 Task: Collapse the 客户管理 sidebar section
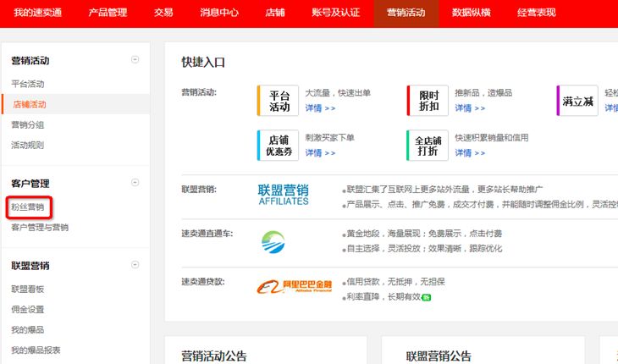coord(135,183)
